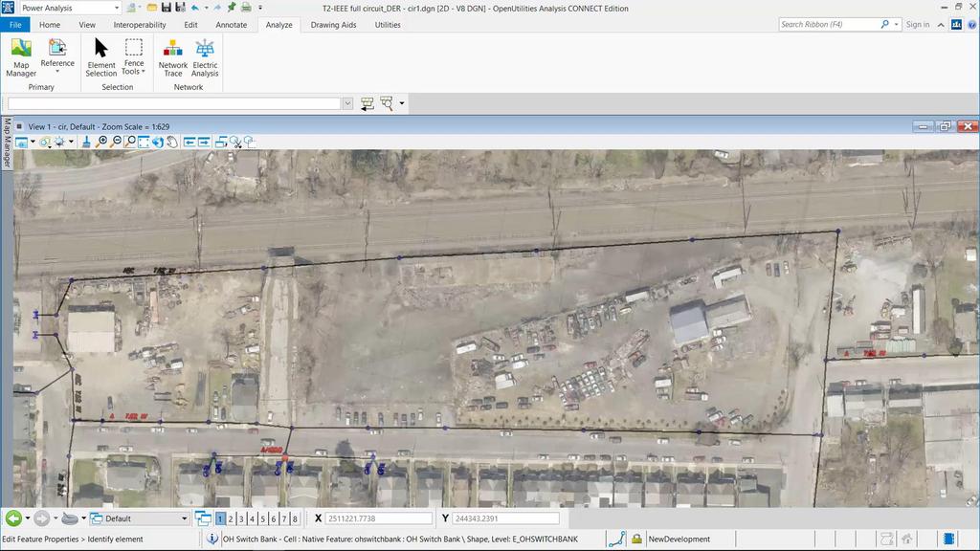Expand the undo history dropdown arrow
This screenshot has height=551, width=980.
click(x=207, y=8)
